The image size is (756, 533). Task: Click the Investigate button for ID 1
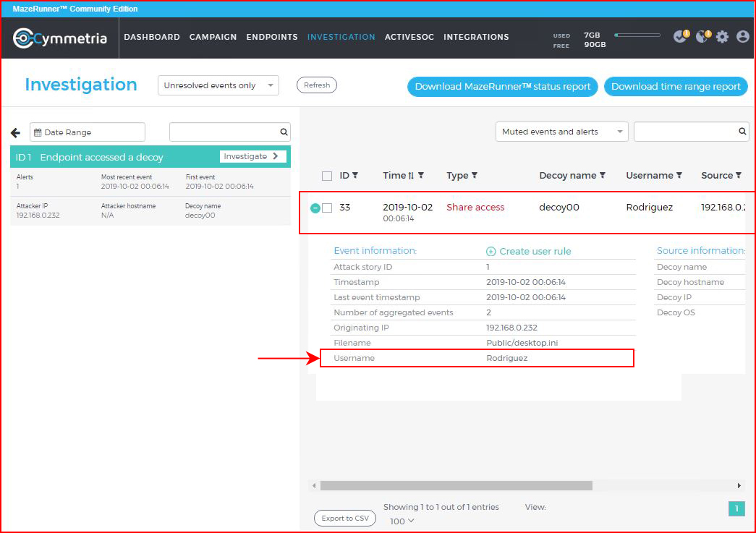(x=252, y=157)
